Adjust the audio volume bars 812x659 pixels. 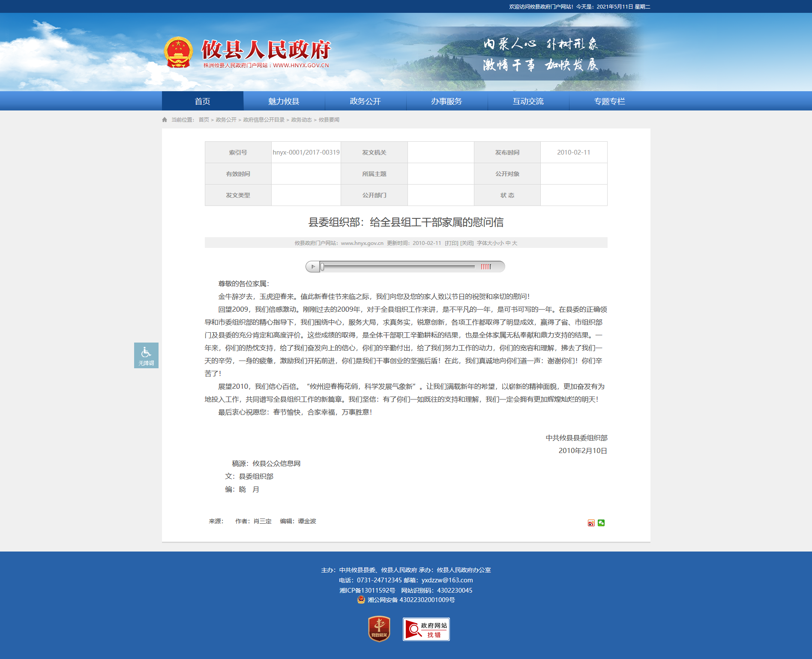[486, 267]
